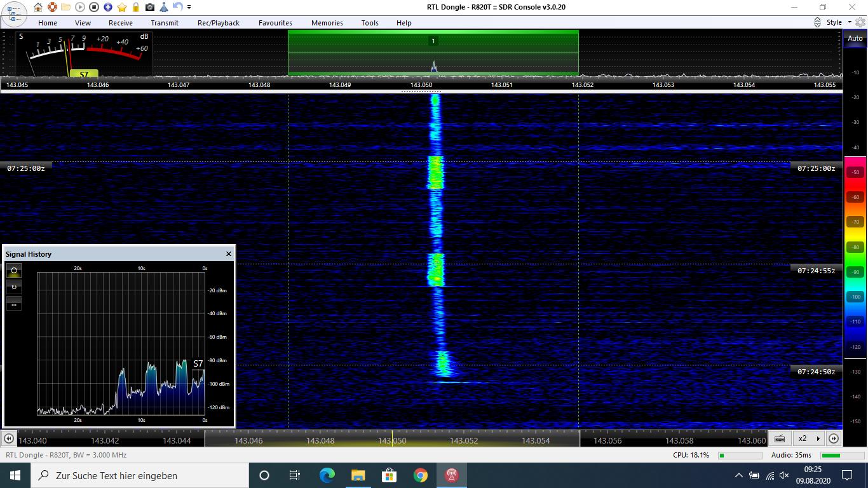The height and width of the screenshot is (488, 868).
Task: Click the 07:24:55z waterfall timestamp marker
Action: coord(816,271)
